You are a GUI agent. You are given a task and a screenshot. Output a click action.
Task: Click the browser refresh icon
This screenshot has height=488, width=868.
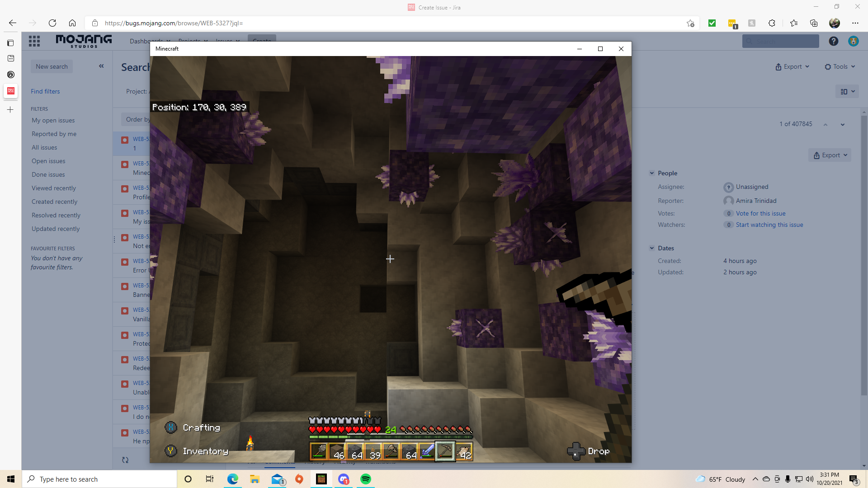point(52,23)
